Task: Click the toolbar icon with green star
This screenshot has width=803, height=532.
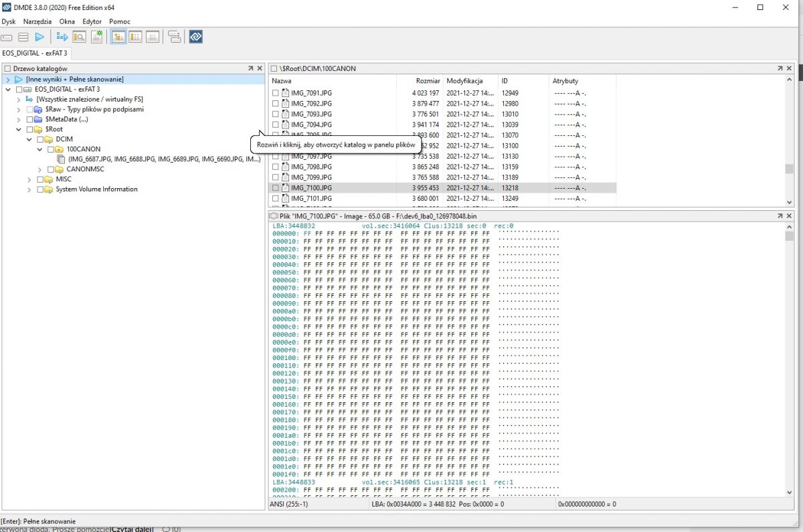Action: [x=96, y=37]
